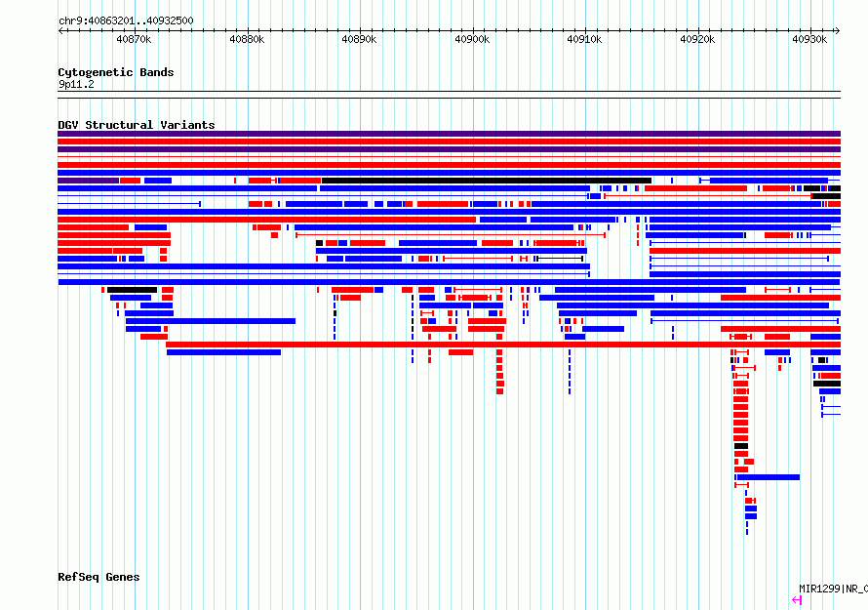Click the 40870k ruler label

[134, 39]
